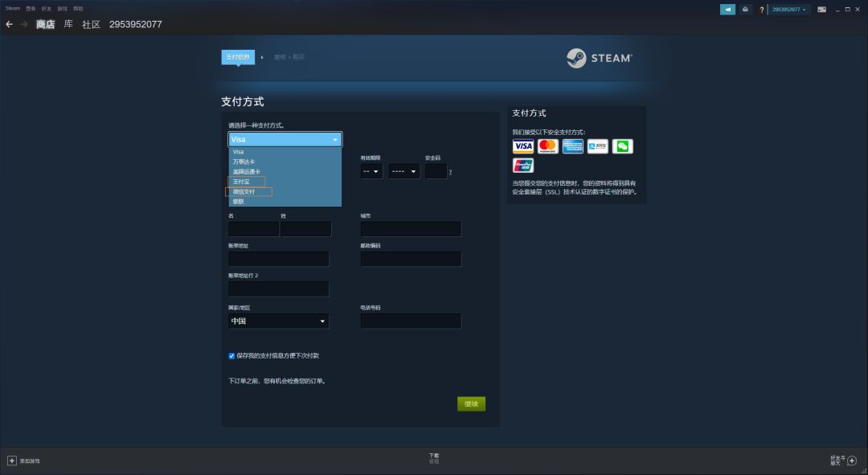Go to the 社区 community tab

tap(91, 24)
